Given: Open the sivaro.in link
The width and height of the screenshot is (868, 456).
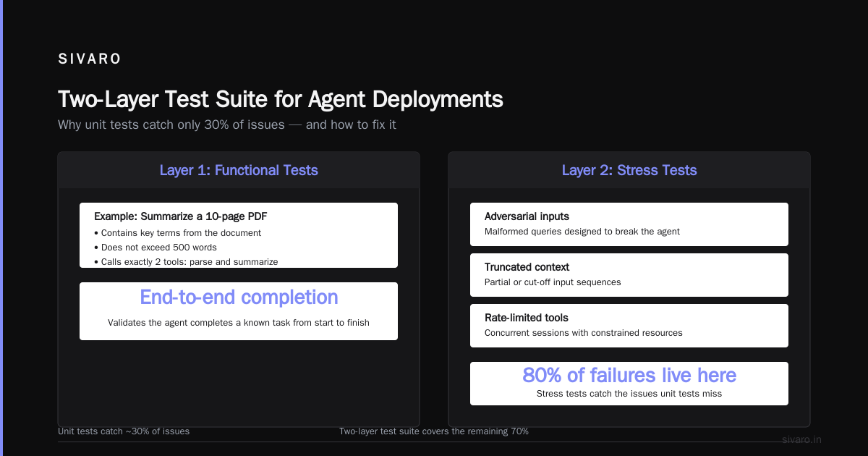Looking at the screenshot, I should 802,439.
